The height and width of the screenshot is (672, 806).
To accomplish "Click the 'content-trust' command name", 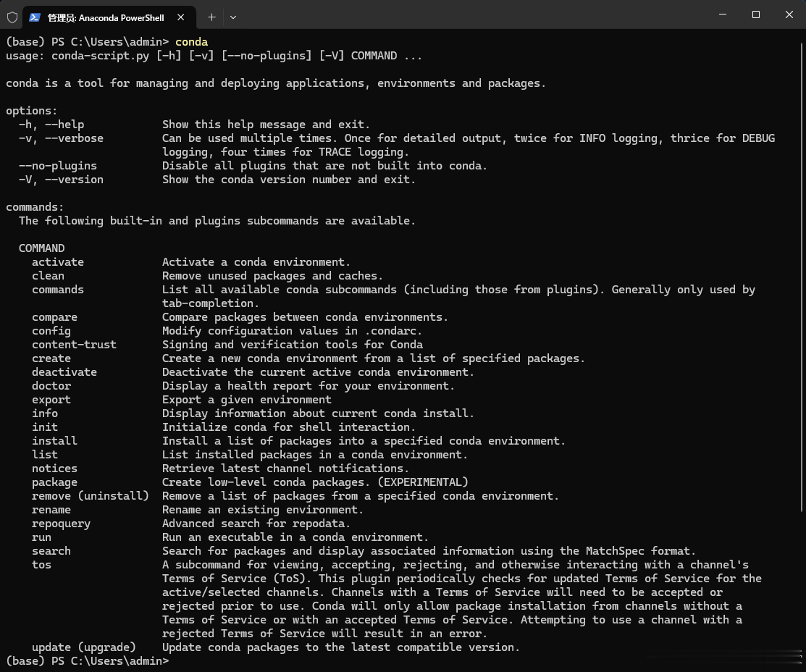I will click(74, 345).
